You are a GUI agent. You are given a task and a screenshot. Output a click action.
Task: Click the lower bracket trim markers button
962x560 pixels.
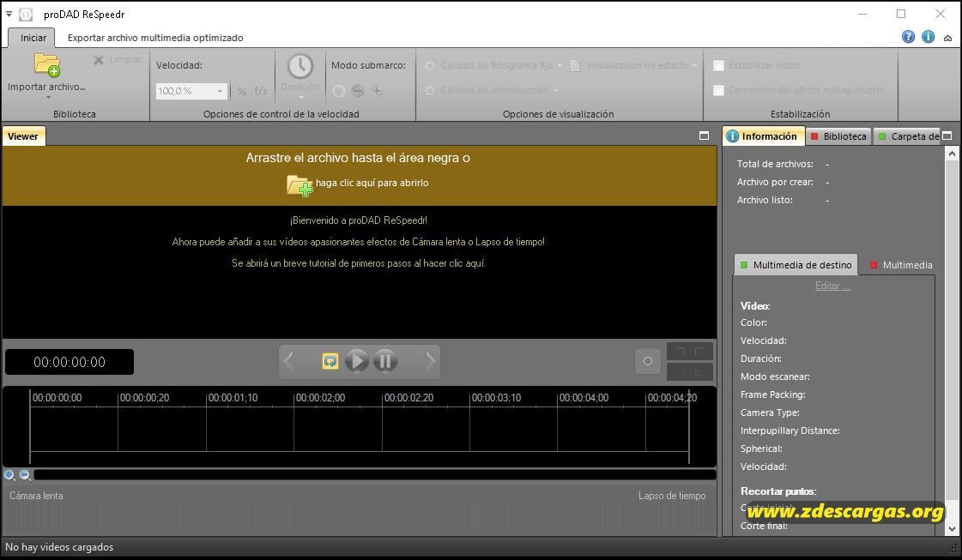tap(690, 371)
